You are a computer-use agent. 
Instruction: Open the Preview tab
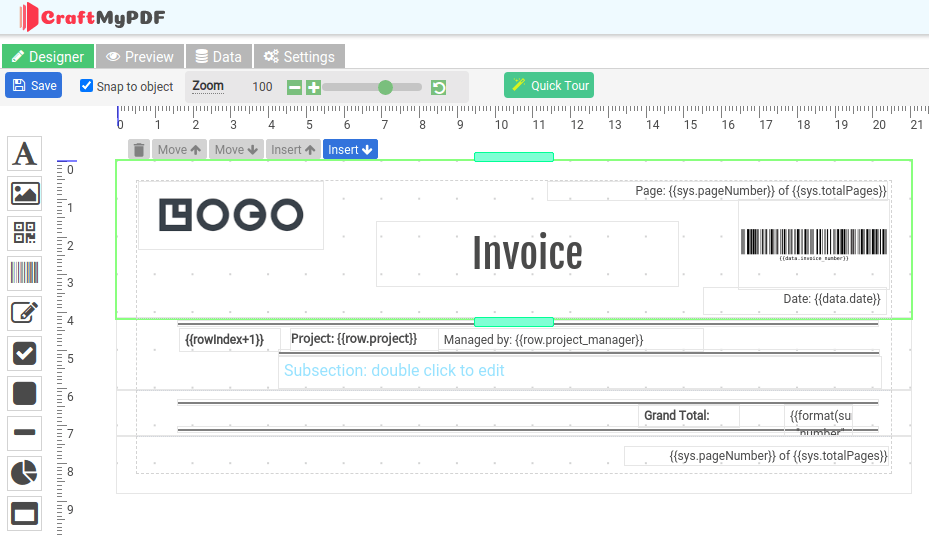tap(140, 57)
